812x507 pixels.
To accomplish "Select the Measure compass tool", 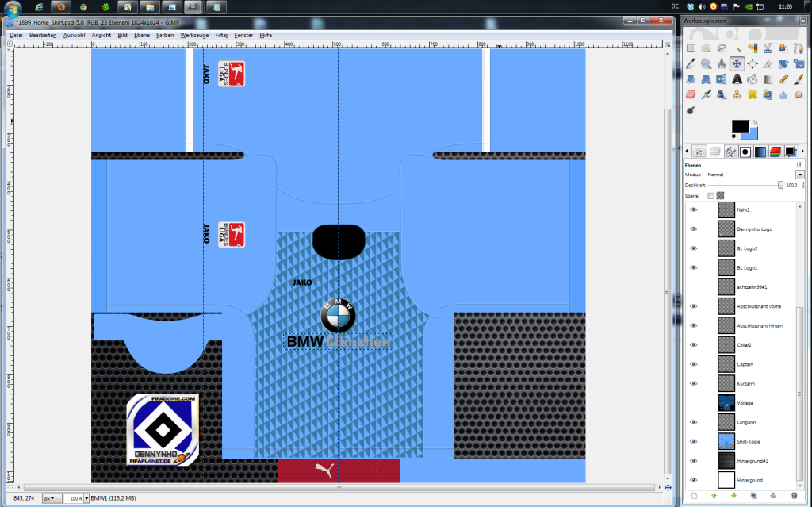I will pos(722,63).
